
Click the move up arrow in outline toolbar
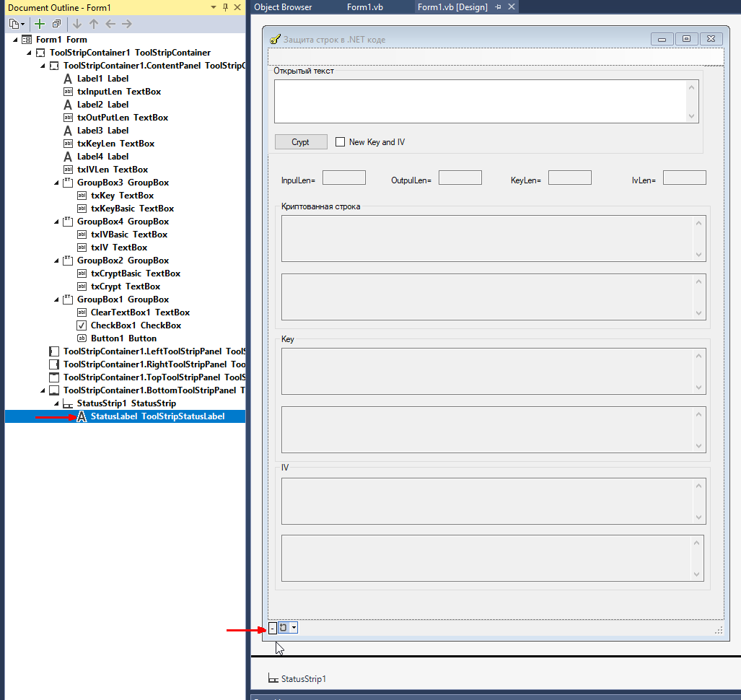[x=94, y=24]
